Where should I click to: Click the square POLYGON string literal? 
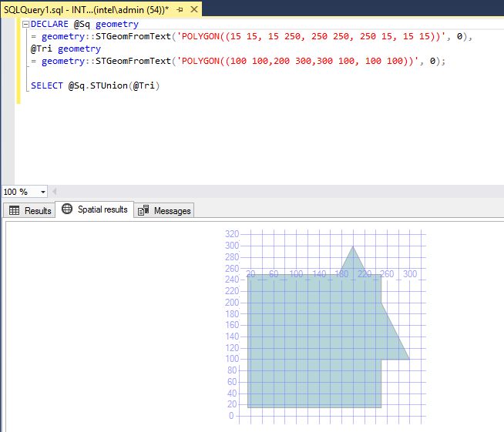[x=311, y=36]
